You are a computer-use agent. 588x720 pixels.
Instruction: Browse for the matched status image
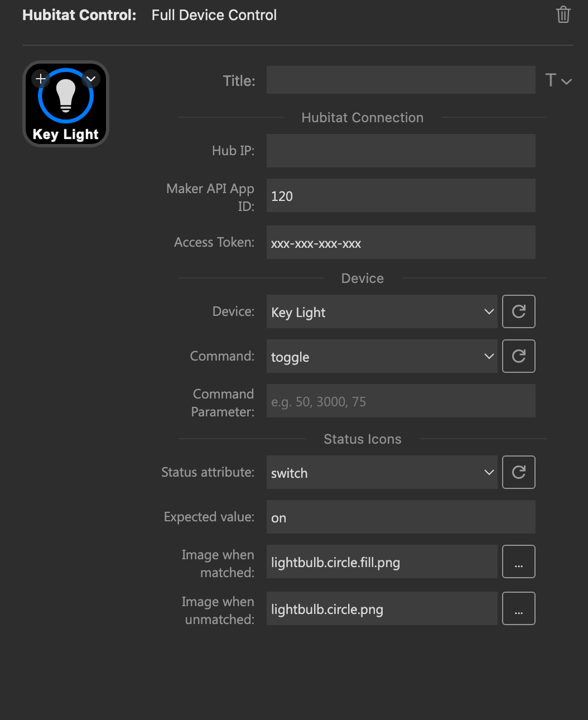click(x=518, y=561)
